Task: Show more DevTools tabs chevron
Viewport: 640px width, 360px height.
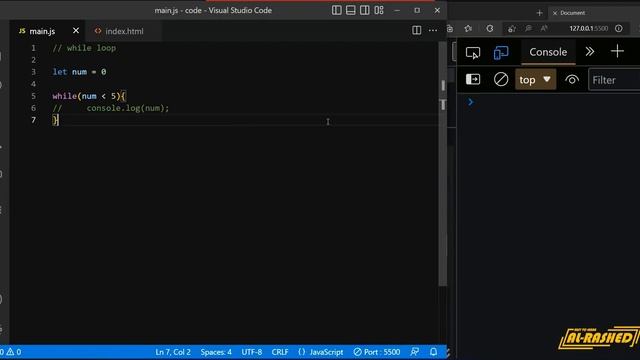Action: coord(589,51)
